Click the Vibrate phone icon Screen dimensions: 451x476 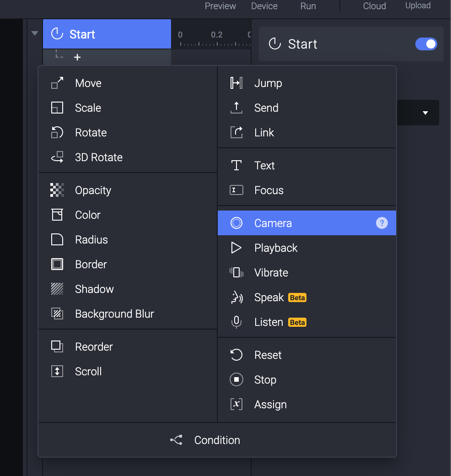click(x=236, y=273)
